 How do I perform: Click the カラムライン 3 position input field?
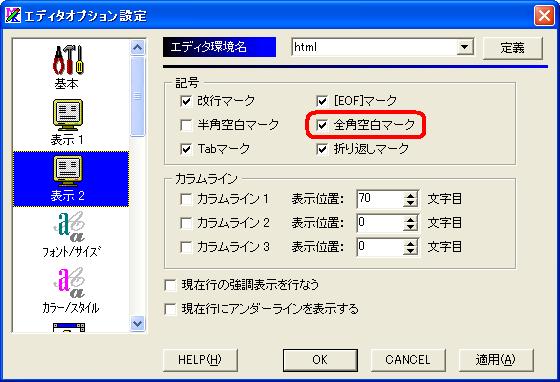tap(380, 247)
